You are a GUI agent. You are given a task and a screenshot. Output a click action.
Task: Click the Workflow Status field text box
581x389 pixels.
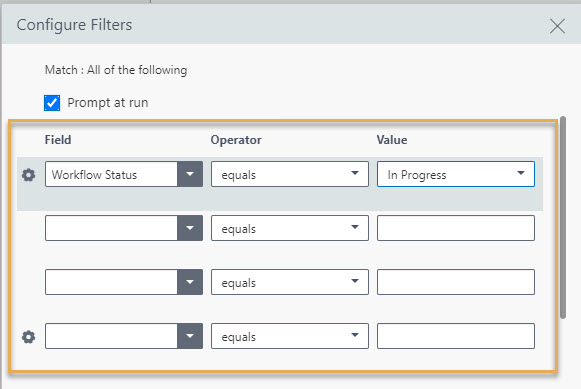coord(111,174)
